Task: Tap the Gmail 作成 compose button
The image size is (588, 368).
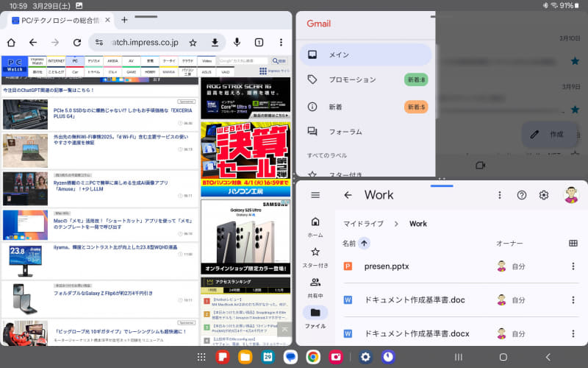Action: 549,135
